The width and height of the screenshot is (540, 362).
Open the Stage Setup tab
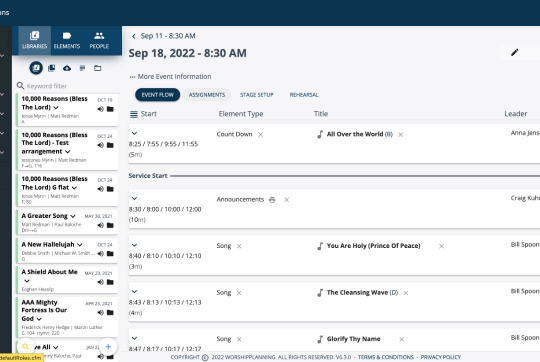[x=257, y=95]
